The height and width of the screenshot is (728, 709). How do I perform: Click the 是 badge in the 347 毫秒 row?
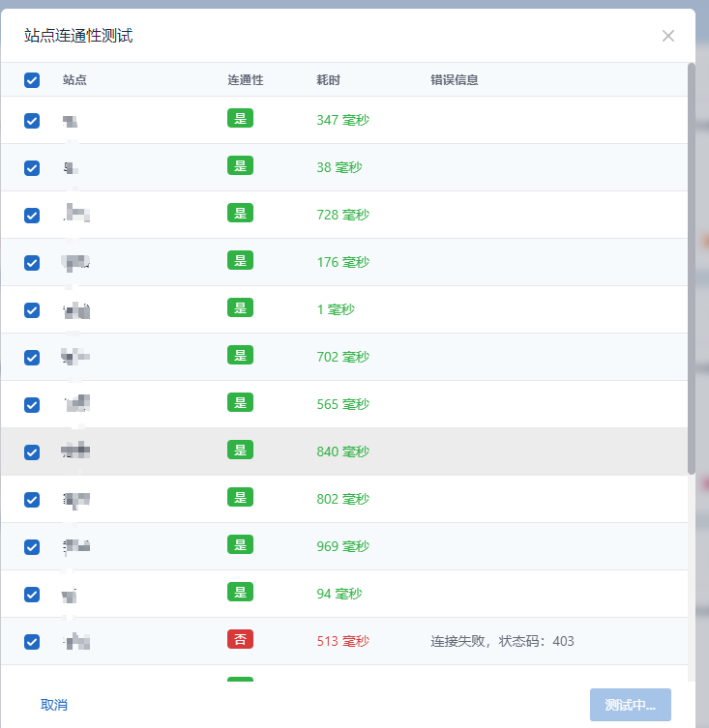(240, 118)
